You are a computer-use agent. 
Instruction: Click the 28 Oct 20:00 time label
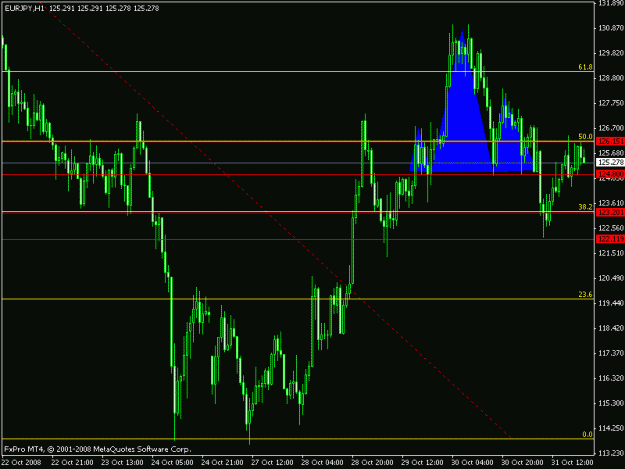click(x=372, y=462)
